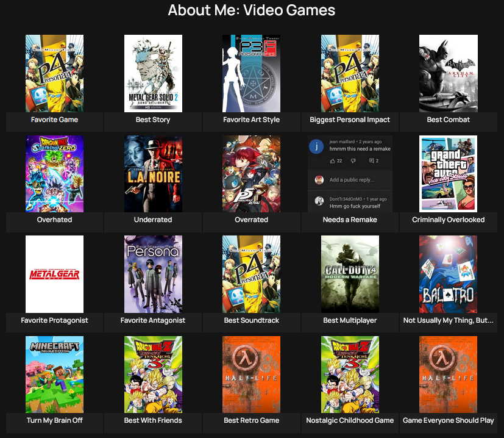Select the 'Favorite Protagonist' label
The height and width of the screenshot is (438, 504).
point(54,320)
